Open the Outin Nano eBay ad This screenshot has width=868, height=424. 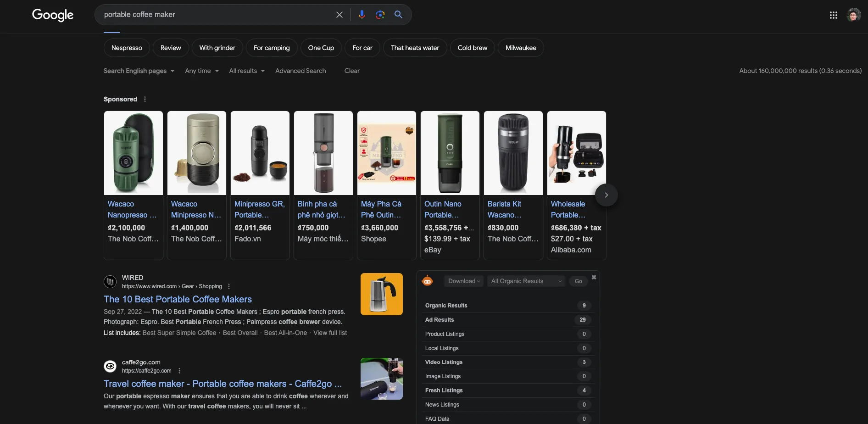(450, 185)
